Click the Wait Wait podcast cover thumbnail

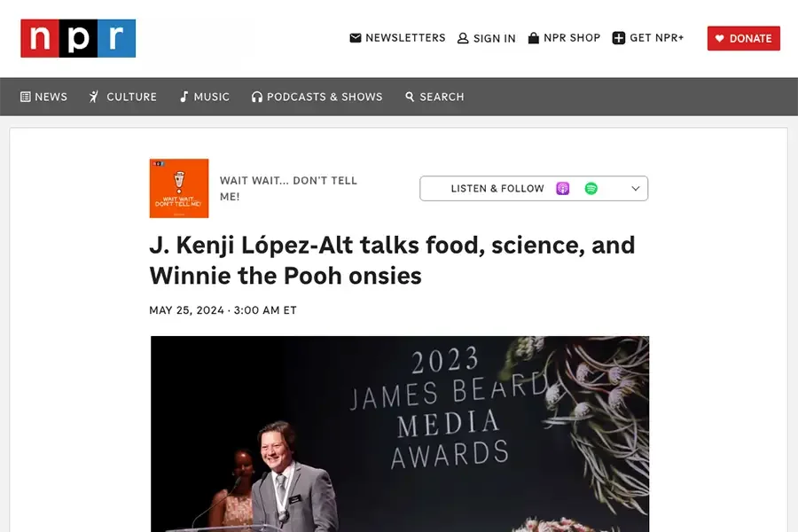pos(179,188)
